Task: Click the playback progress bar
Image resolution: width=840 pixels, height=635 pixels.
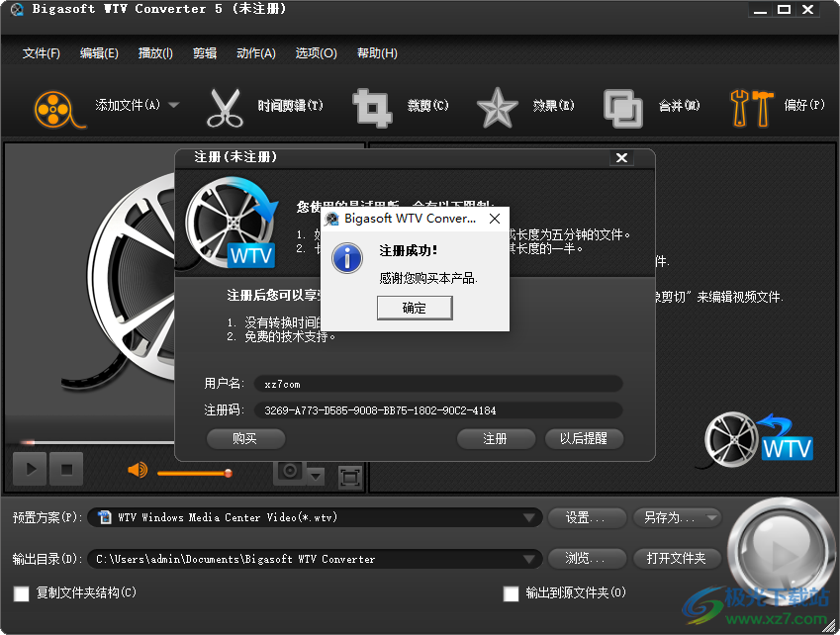Action: 96,442
